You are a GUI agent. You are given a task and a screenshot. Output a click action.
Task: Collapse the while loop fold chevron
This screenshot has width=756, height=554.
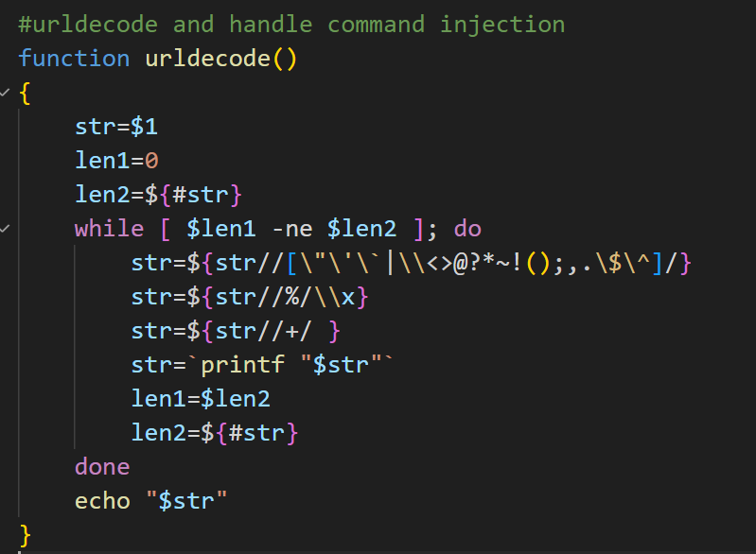[7, 229]
